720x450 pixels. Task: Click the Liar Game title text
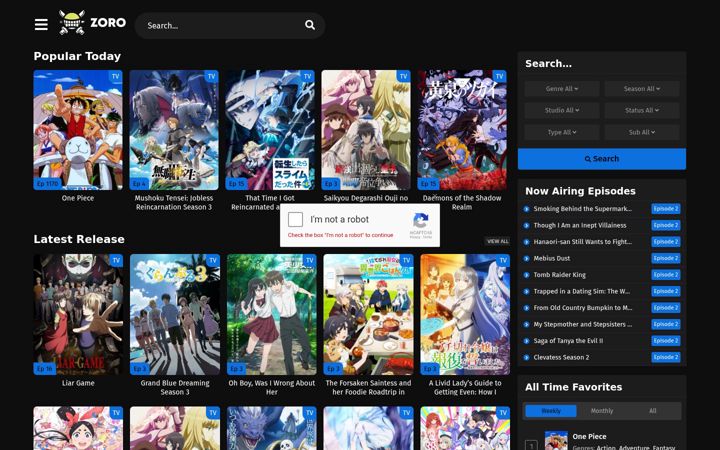pos(78,383)
